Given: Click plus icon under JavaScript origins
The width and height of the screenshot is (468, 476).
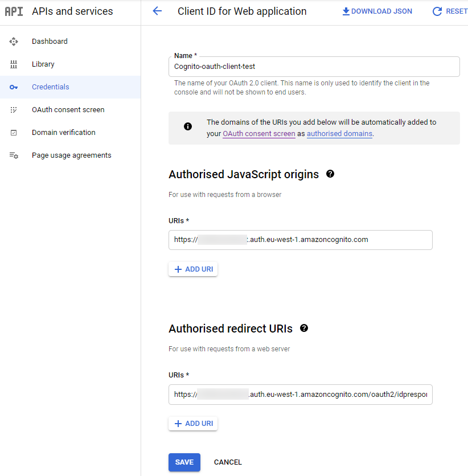Looking at the screenshot, I should point(178,269).
